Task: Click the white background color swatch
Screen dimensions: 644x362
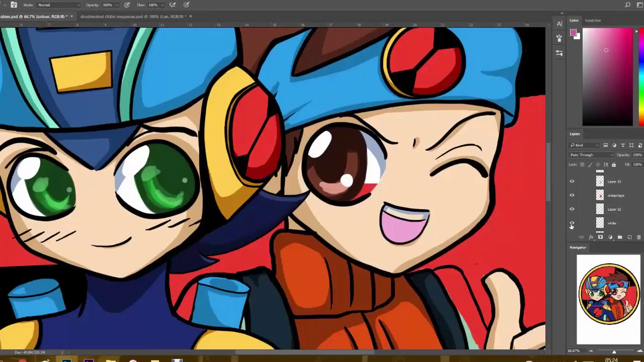Action: pos(577,36)
